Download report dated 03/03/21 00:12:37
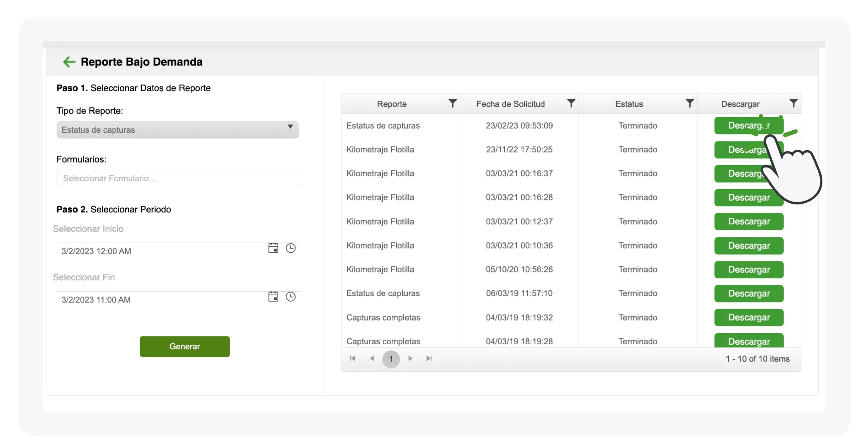The image size is (868, 448). [x=749, y=222]
